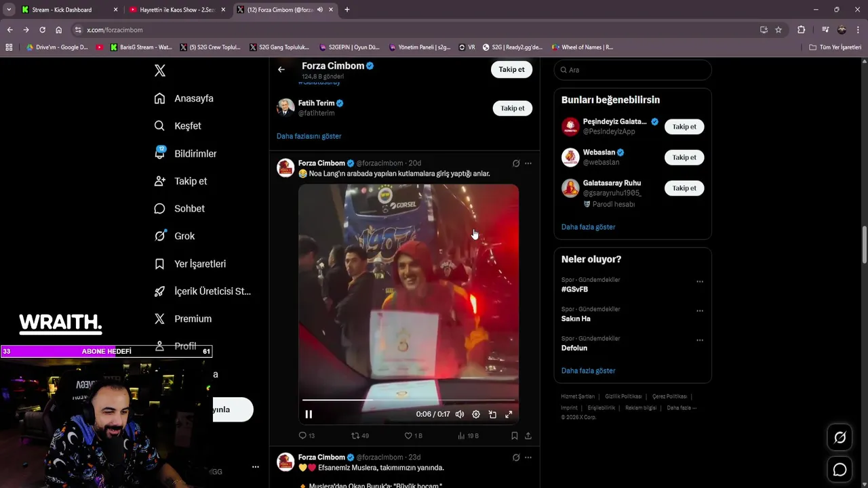
Task: Reload the page
Action: (42, 30)
